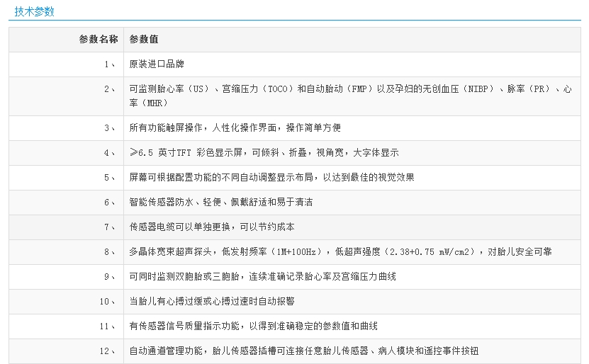The height and width of the screenshot is (364, 589).
Task: Select the ≥6.5 英寸TFT 彩色显示屏 row
Action: tap(264, 152)
